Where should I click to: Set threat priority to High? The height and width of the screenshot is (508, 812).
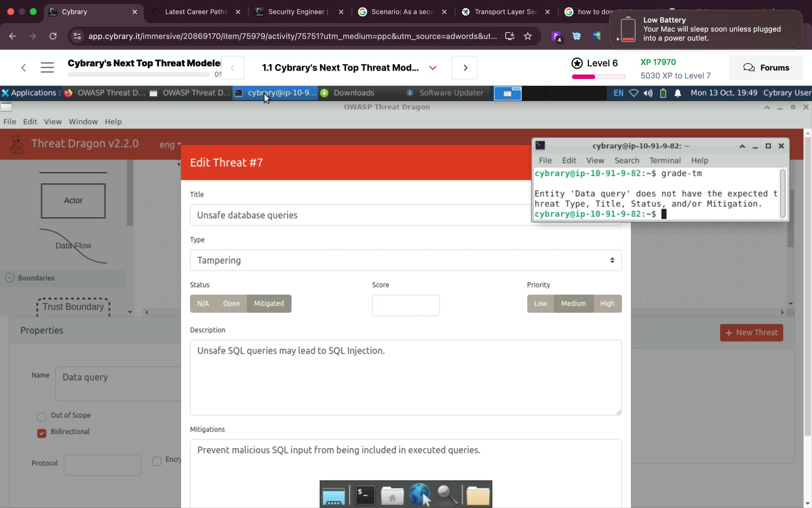607,304
